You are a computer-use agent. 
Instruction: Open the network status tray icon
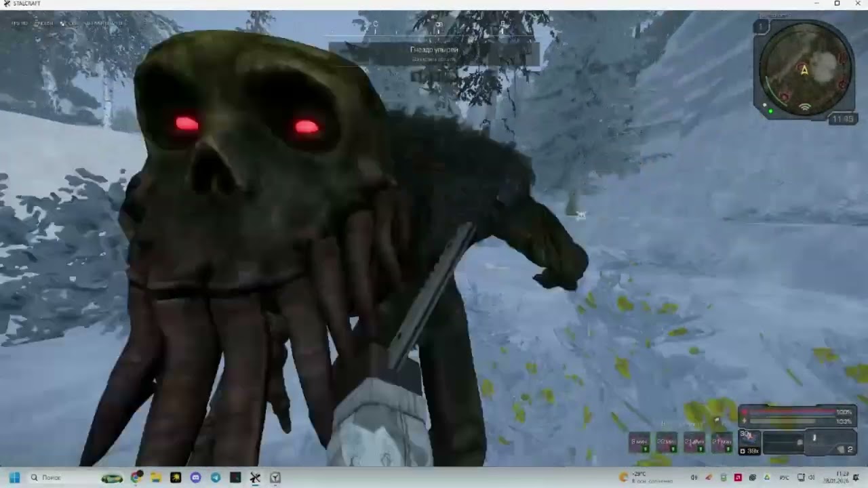tap(801, 478)
